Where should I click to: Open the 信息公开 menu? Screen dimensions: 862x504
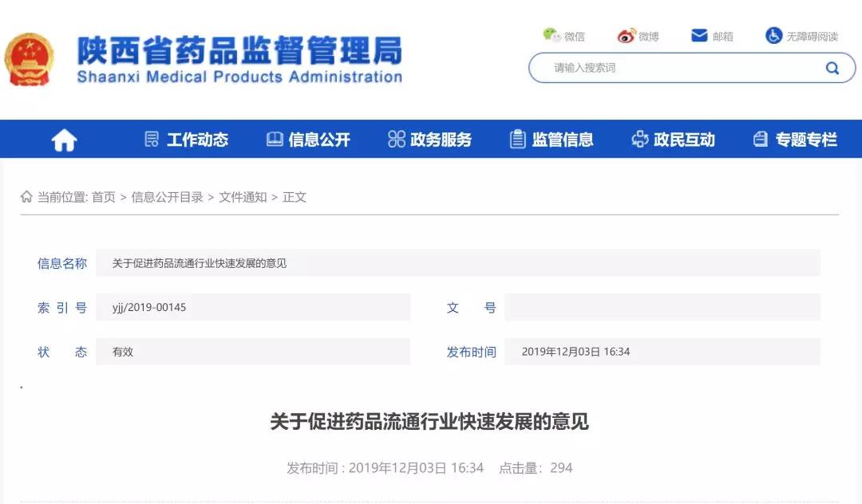pyautogui.click(x=308, y=140)
